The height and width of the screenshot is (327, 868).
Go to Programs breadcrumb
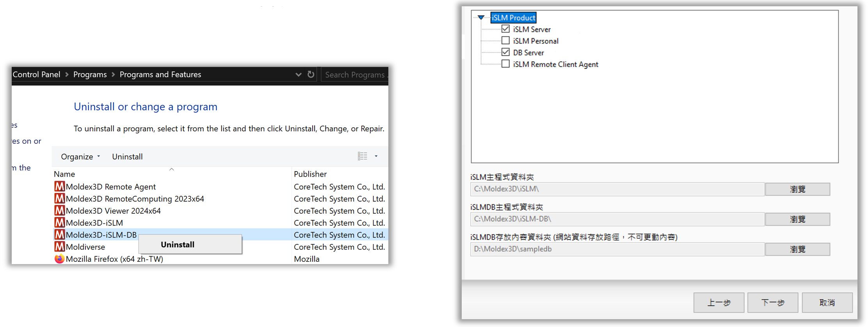(90, 74)
